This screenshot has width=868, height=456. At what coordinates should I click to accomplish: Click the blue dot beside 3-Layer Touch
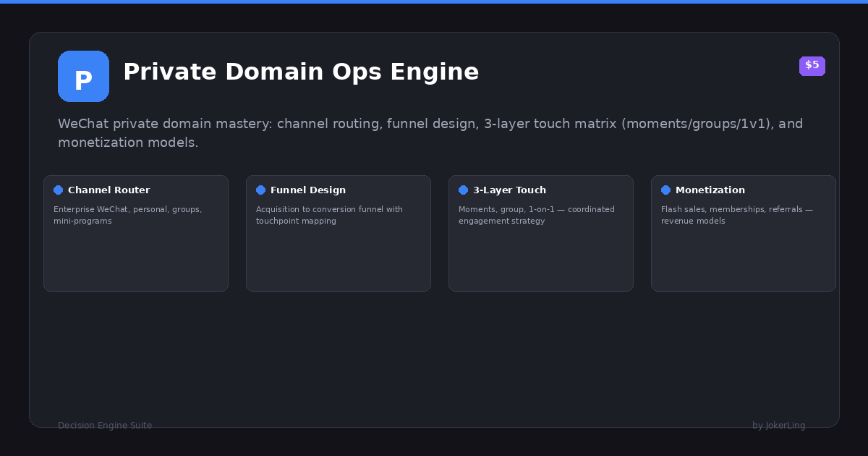(x=463, y=190)
